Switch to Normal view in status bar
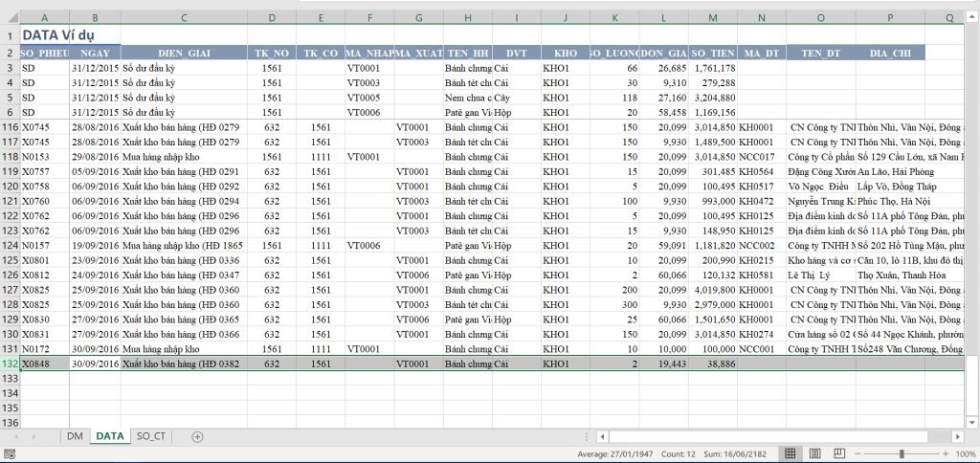The image size is (980, 463). [x=790, y=453]
